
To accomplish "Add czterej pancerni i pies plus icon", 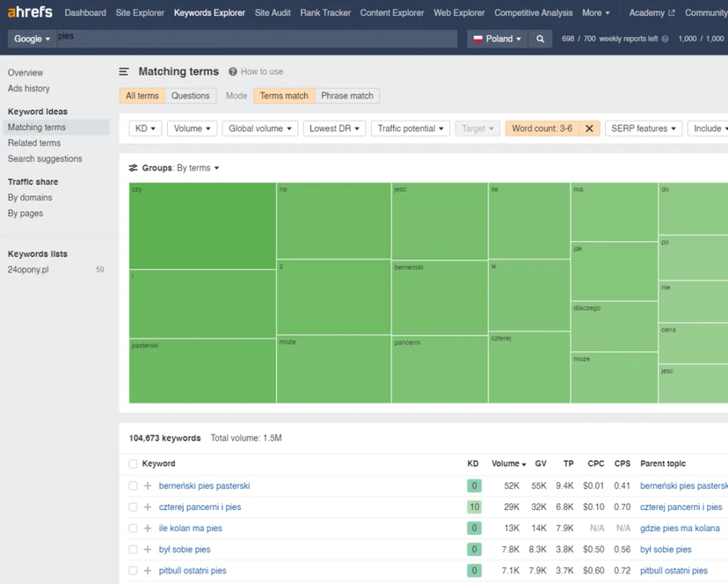I will click(x=148, y=507).
